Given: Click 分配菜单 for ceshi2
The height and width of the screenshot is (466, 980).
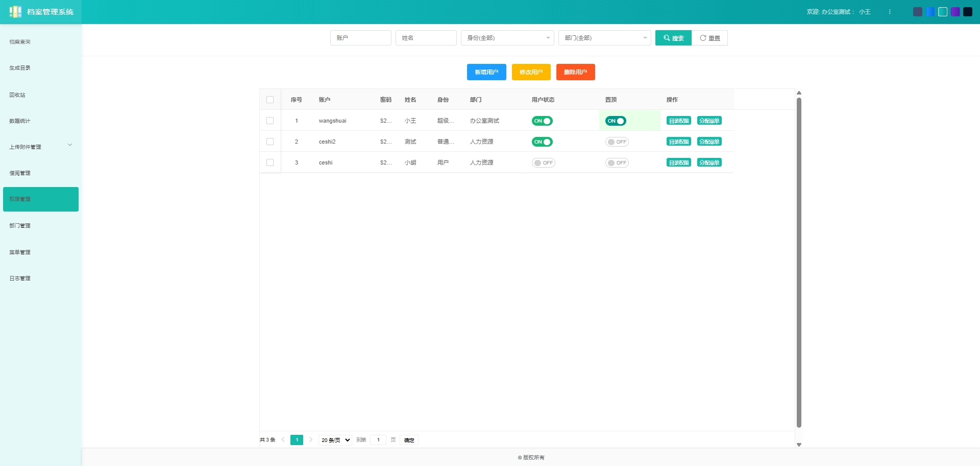Looking at the screenshot, I should 709,142.
